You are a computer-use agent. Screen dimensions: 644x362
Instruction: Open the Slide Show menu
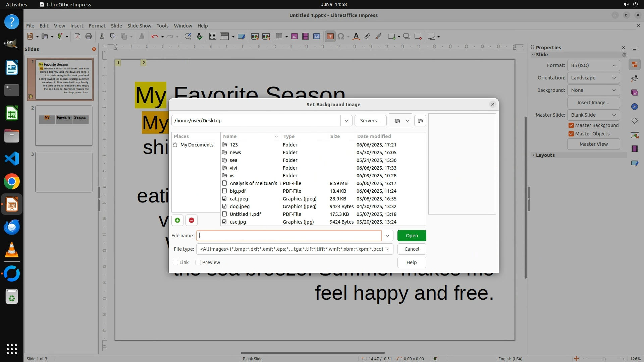[x=139, y=25]
